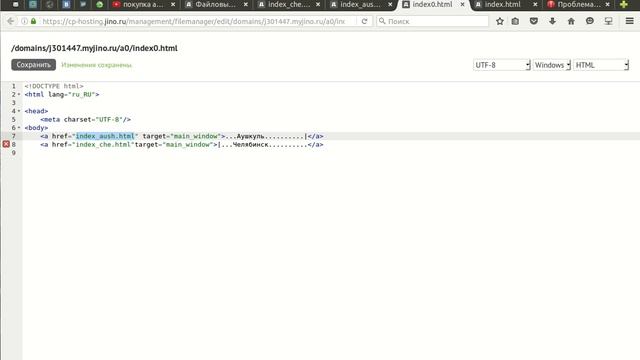Open the bookmarks library clipboard icon

pyautogui.click(x=515, y=21)
